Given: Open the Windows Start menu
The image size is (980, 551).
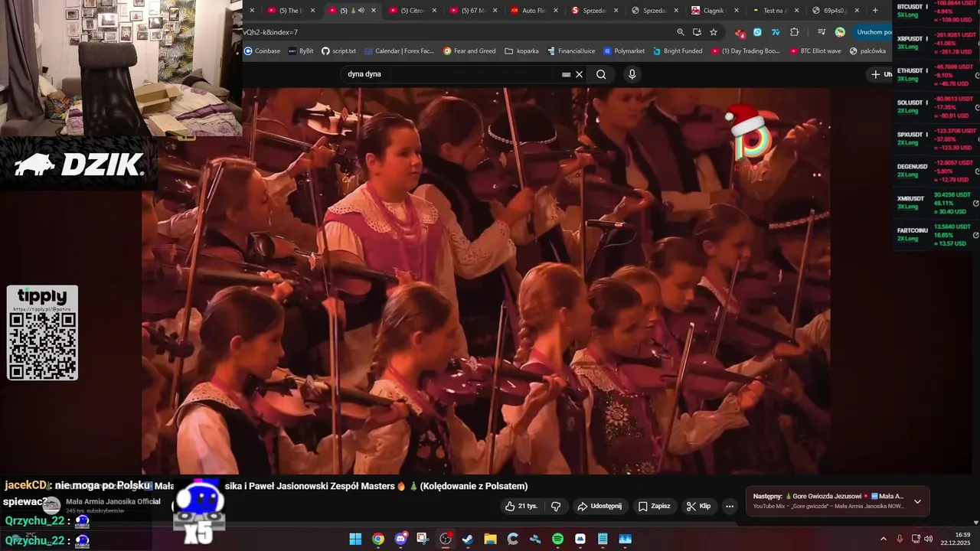Looking at the screenshot, I should [x=355, y=539].
